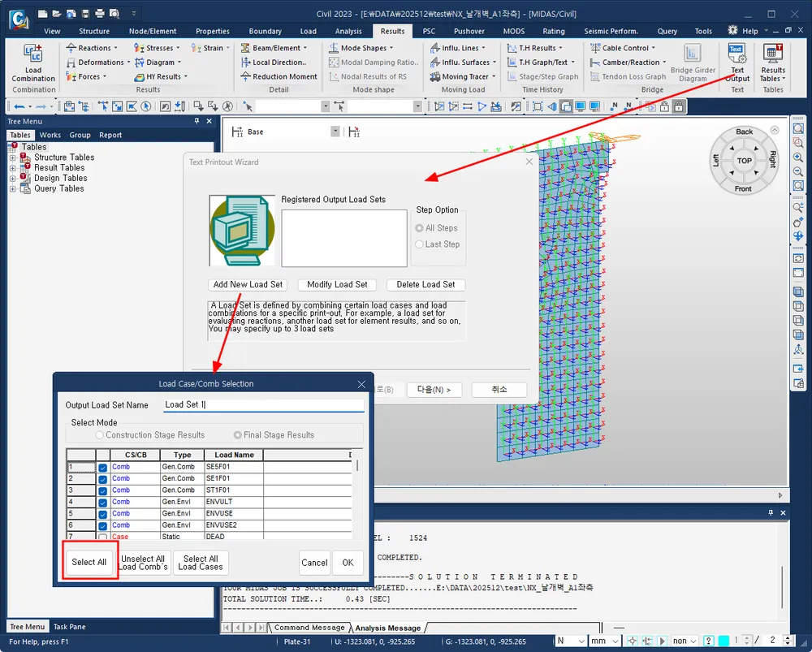Click Delete Load Set button
The image size is (812, 652).
coord(425,284)
